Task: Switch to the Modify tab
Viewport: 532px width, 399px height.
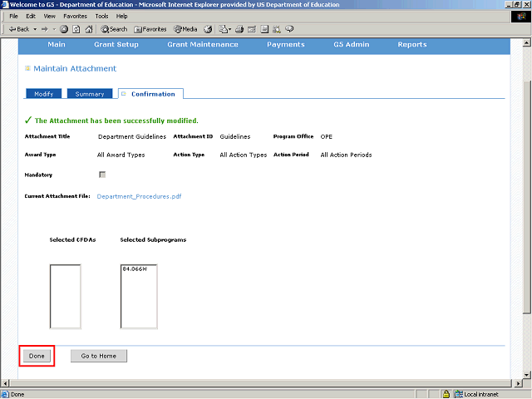Action: click(x=44, y=94)
